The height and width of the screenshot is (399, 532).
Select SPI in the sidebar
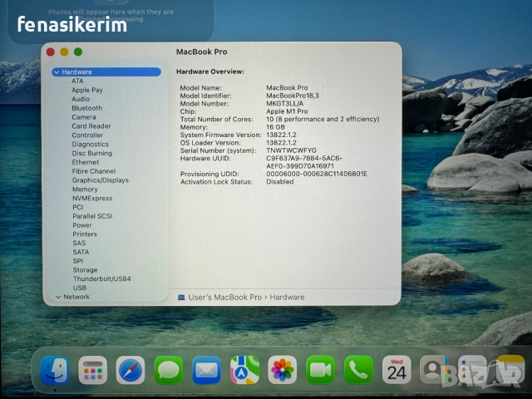point(77,261)
